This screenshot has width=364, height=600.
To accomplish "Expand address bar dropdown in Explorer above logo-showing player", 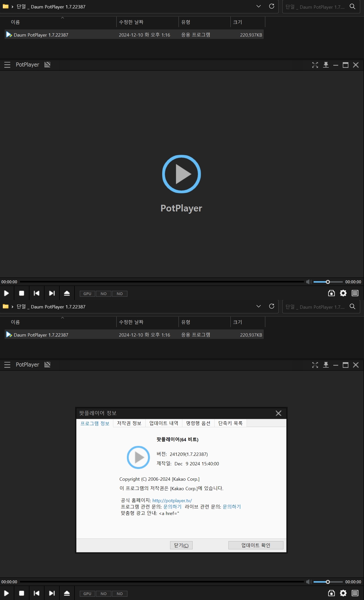I will [259, 6].
